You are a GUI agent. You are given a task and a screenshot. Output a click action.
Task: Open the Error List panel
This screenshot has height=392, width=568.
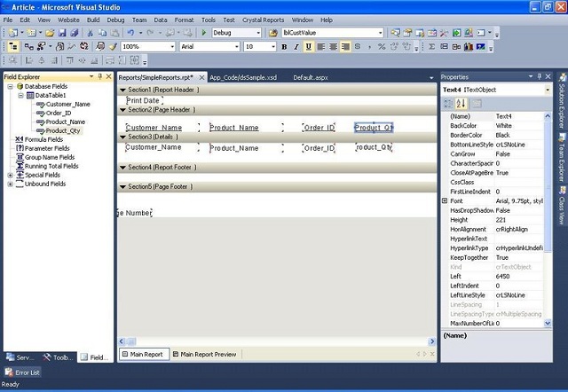22,372
